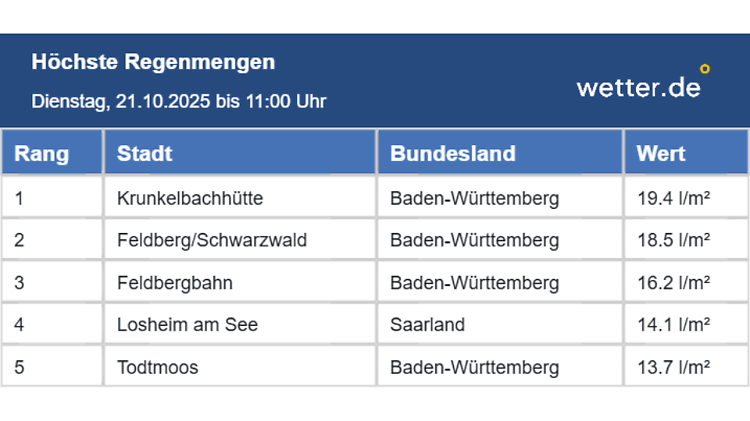Screen dimensions: 750x421
Task: Select the Losheim am See cell
Action: coord(188,325)
